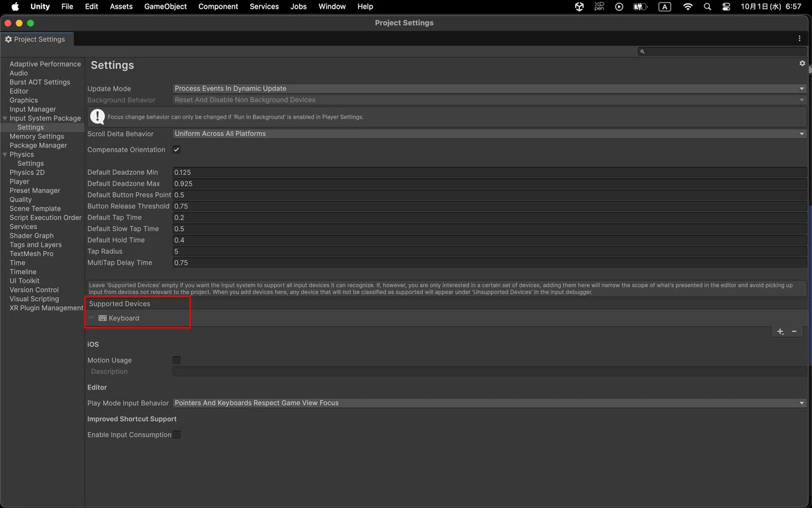The height and width of the screenshot is (508, 812).
Task: Edit the Default Hold Time field
Action: coord(490,240)
